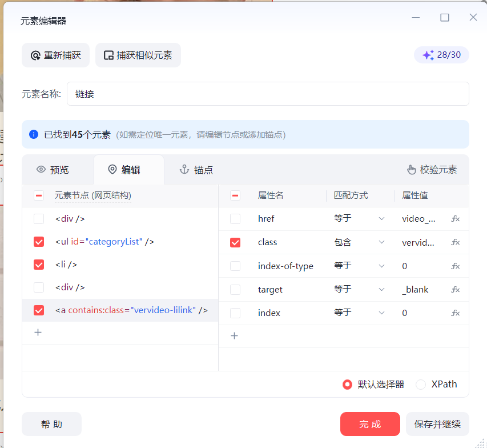Enable the target attribute checkbox

pos(235,290)
